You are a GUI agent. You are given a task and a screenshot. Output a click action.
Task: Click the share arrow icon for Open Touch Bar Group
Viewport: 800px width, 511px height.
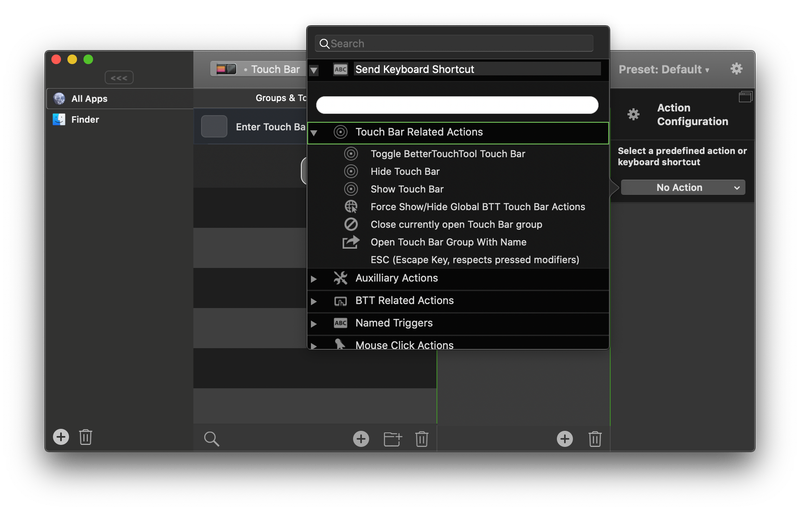point(351,242)
